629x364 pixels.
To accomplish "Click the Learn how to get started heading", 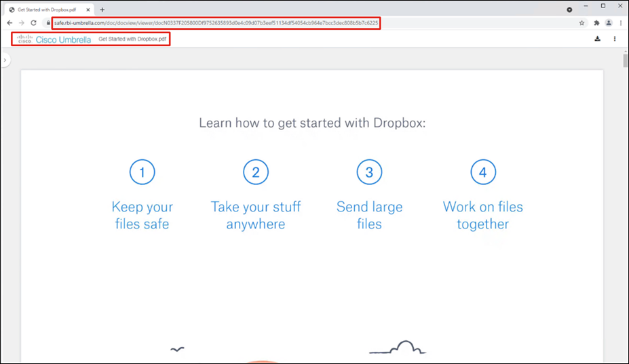I will 312,123.
